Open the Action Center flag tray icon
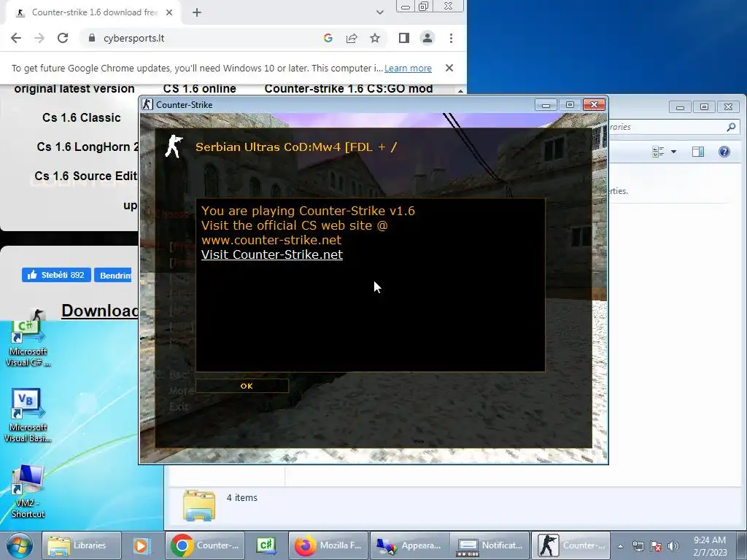The width and height of the screenshot is (747, 560). pos(656,546)
